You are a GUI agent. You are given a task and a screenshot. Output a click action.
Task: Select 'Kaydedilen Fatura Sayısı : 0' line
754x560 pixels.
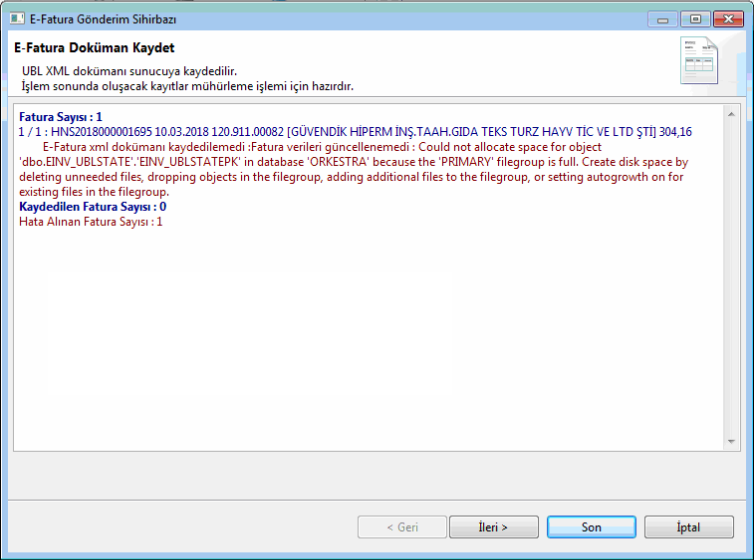tap(92, 206)
